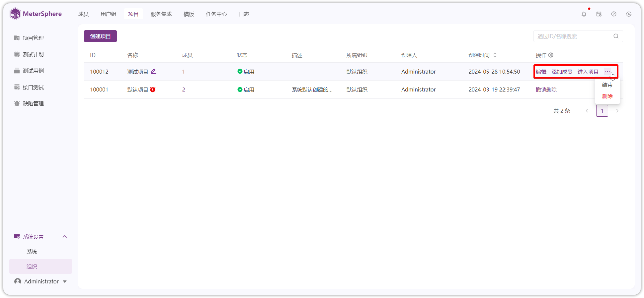The height and width of the screenshot is (298, 644).
Task: Click 编辑 for 测试项目
Action: coord(541,72)
